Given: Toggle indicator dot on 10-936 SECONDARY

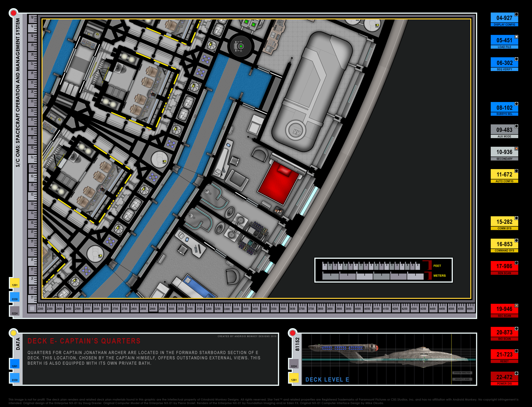Looking at the screenshot, I should tap(517, 148).
